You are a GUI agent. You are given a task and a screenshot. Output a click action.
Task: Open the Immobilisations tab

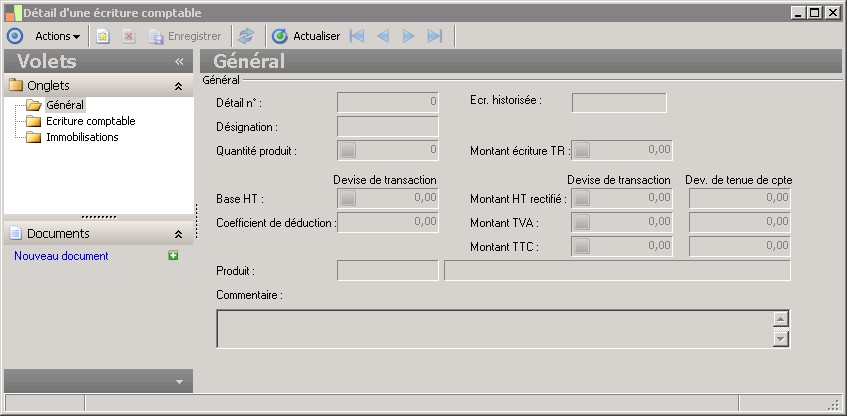[82, 137]
